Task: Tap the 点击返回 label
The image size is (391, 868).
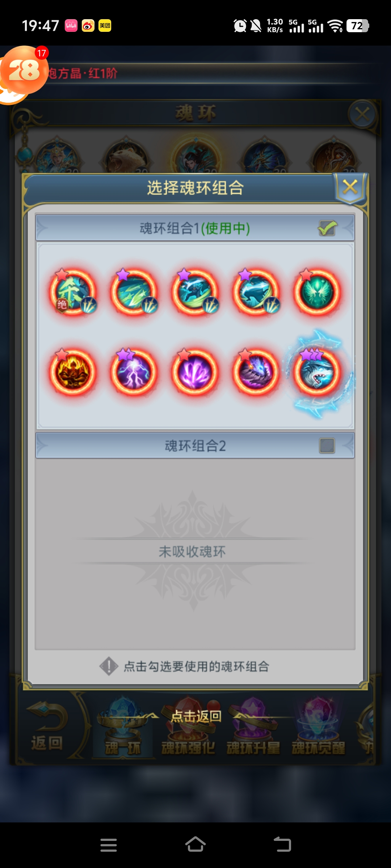Action: (196, 716)
